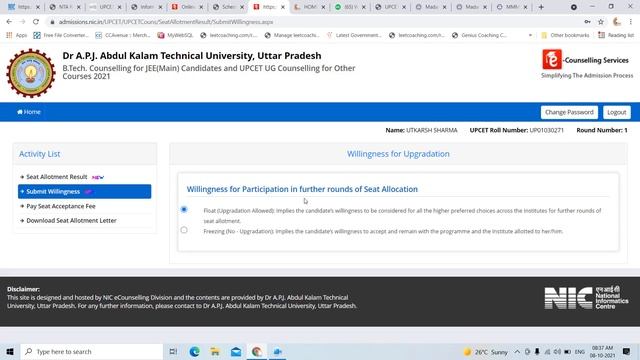Image resolution: width=640 pixels, height=360 pixels.
Task: Open Mail app from taskbar
Action: click(236, 351)
